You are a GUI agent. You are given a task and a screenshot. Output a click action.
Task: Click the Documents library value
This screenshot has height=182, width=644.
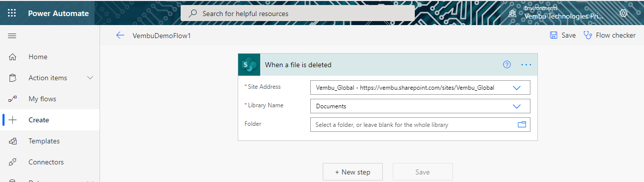coord(331,106)
